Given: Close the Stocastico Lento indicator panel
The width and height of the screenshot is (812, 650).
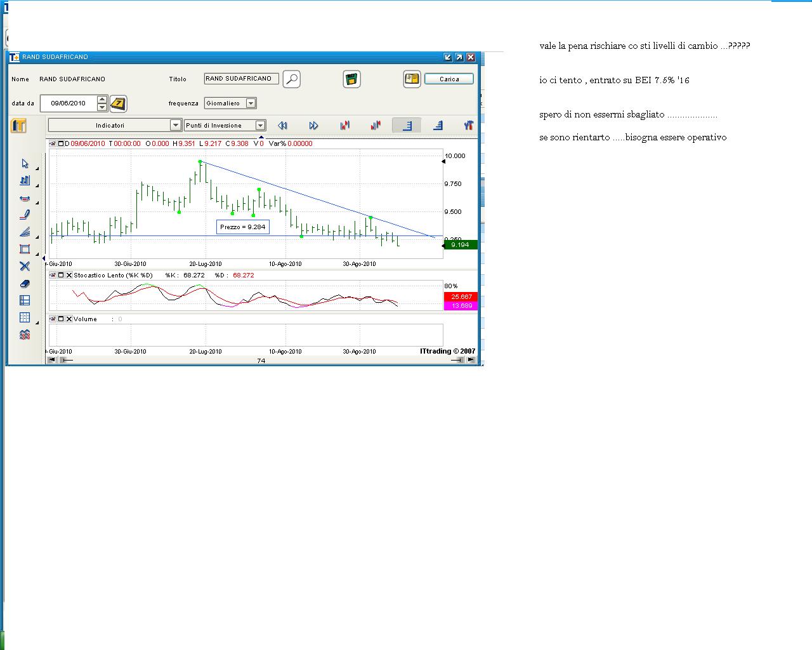Looking at the screenshot, I should click(69, 275).
